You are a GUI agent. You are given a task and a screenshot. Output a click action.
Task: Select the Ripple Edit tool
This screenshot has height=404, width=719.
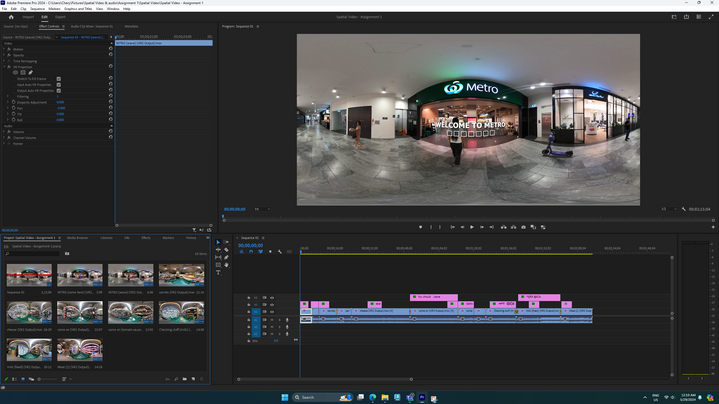click(218, 250)
